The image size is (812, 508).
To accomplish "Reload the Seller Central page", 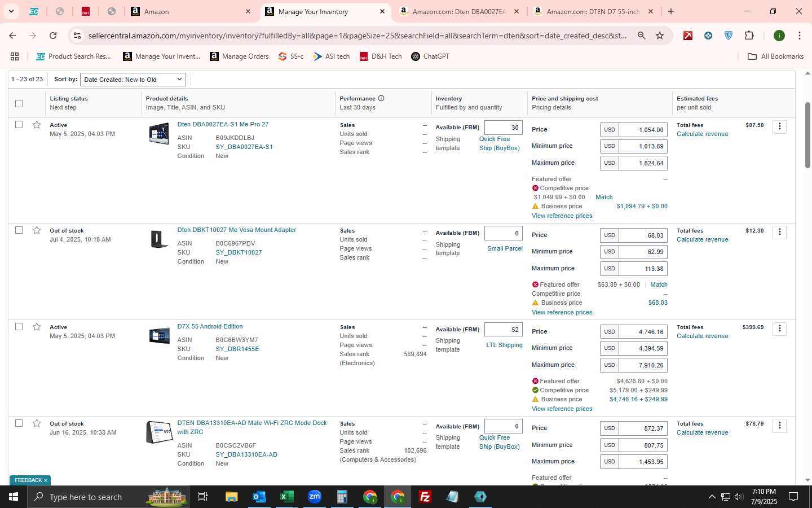I will click(x=53, y=36).
